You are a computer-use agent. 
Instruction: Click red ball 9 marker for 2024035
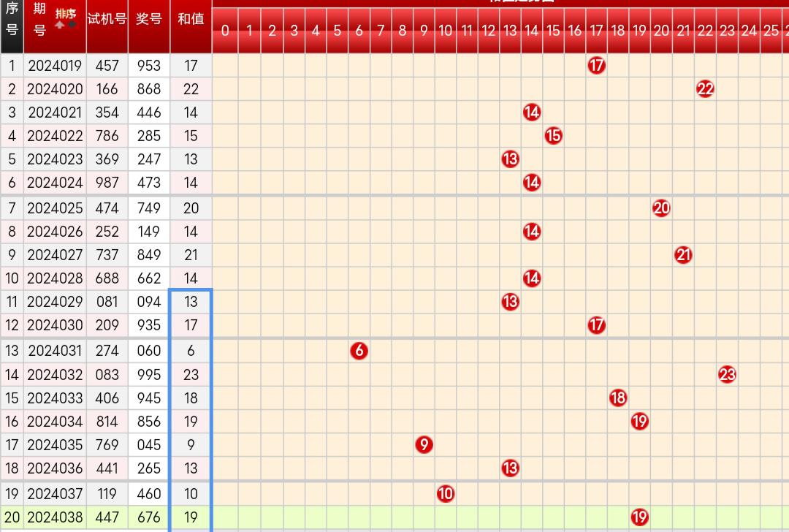click(x=424, y=444)
